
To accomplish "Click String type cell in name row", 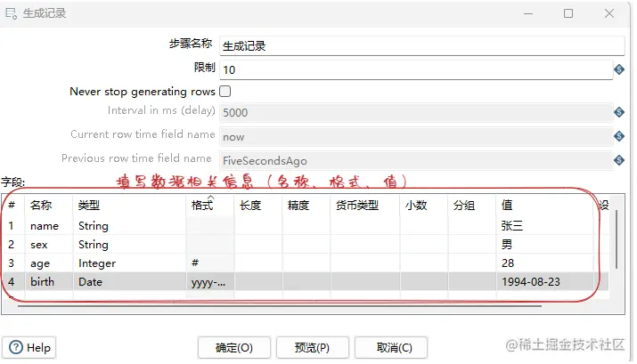I will [129, 226].
